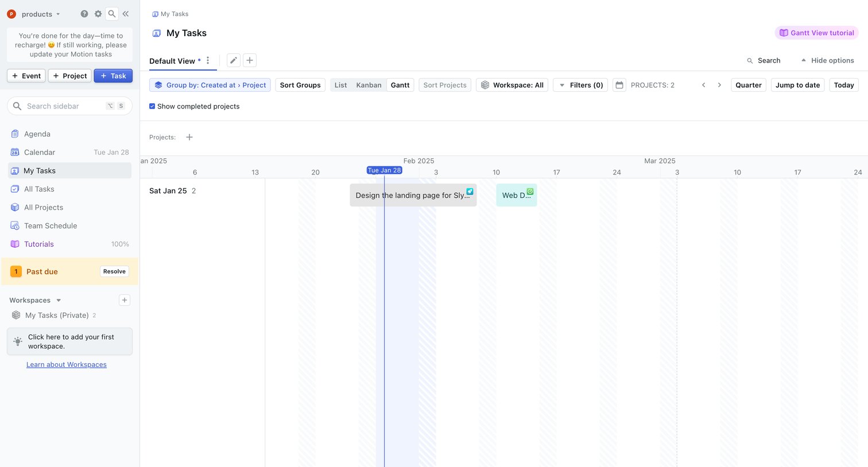The width and height of the screenshot is (868, 467).
Task: Go to previous timeline period arrow
Action: [704, 85]
